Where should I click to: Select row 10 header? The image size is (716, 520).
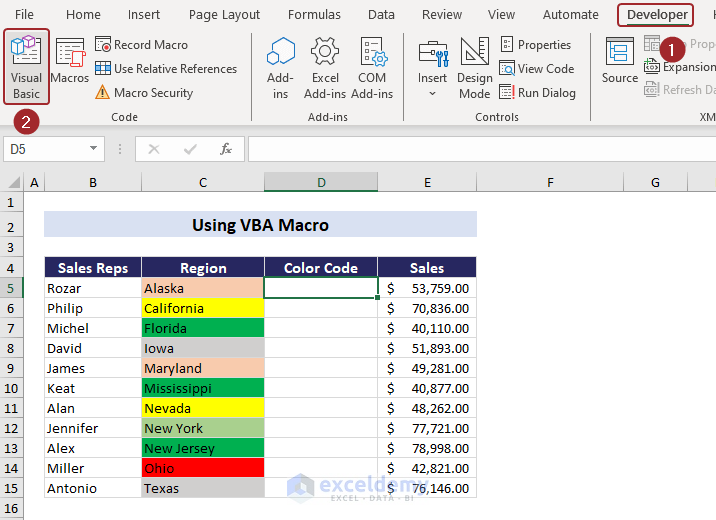[x=11, y=388]
